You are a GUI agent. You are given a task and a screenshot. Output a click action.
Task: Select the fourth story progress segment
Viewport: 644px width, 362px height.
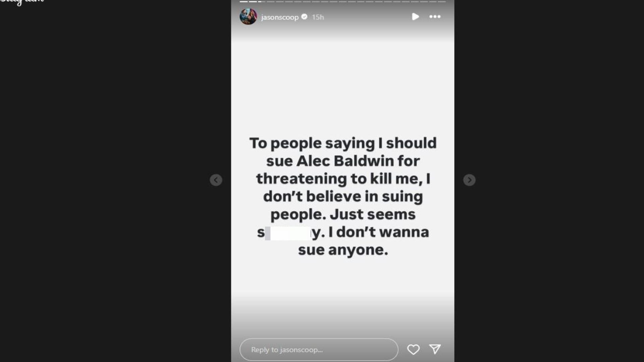271,2
